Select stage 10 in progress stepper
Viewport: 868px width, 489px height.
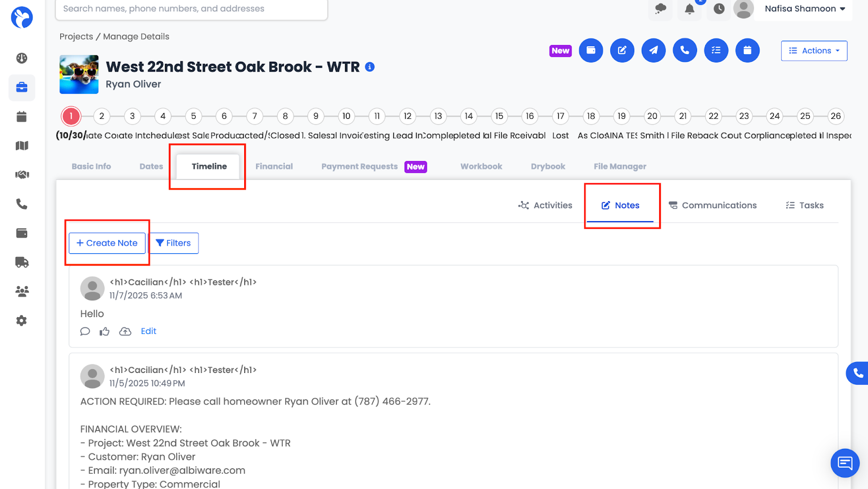click(346, 116)
